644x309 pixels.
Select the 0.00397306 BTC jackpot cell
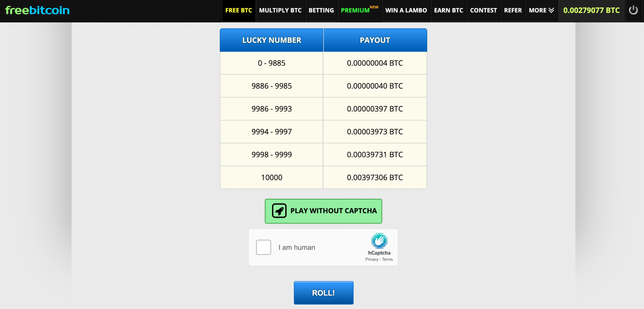pyautogui.click(x=375, y=177)
